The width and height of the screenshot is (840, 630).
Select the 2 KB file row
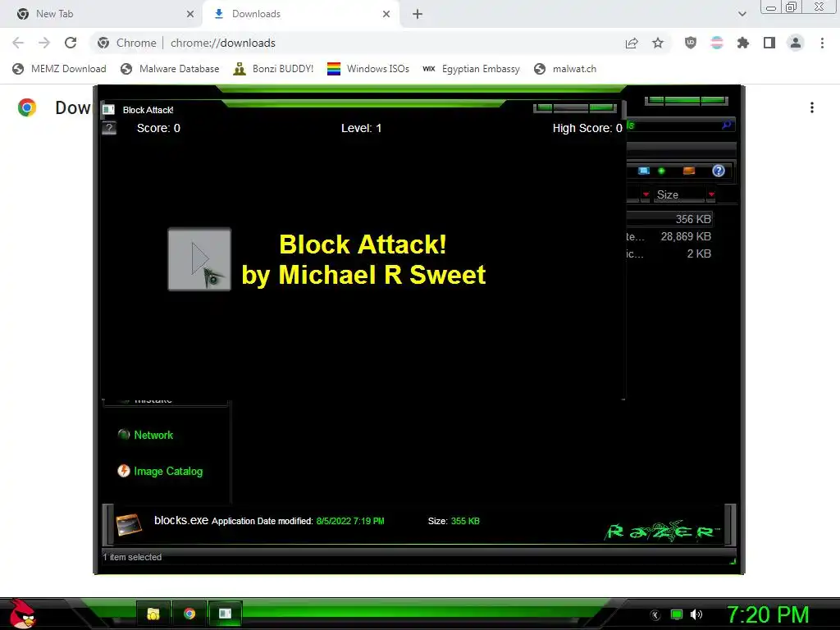tap(669, 253)
